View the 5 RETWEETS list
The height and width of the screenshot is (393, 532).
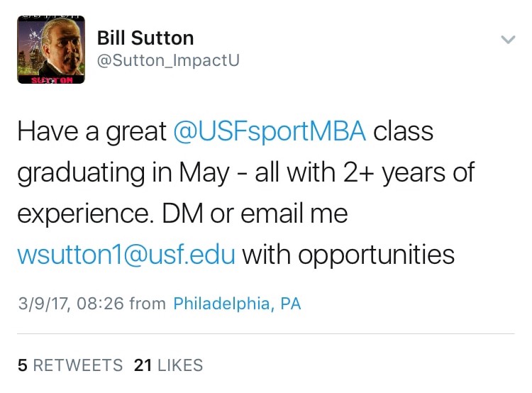point(70,365)
